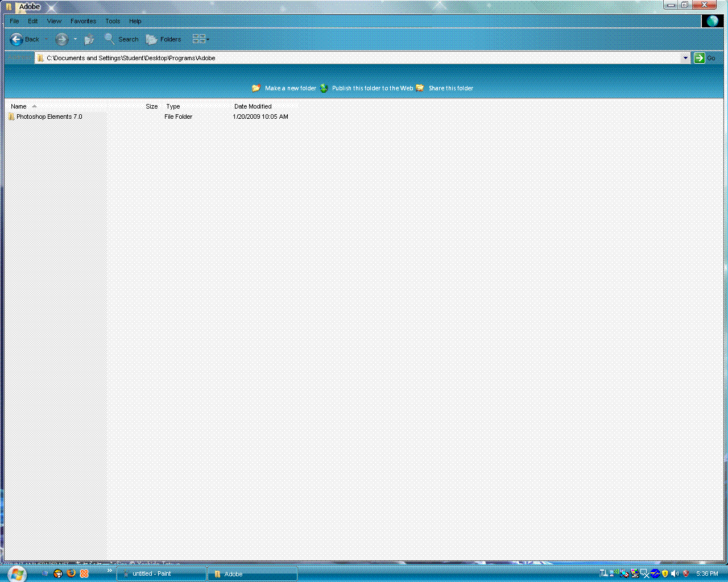728x582 pixels.
Task: Click the display settings tray icon
Action: pyautogui.click(x=635, y=573)
